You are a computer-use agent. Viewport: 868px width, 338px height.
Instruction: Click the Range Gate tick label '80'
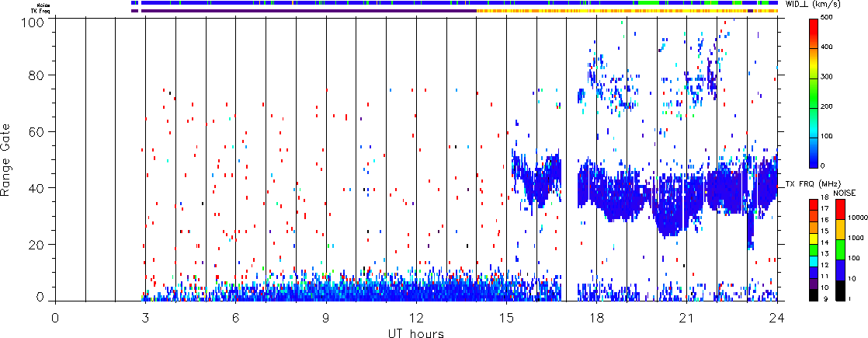point(37,75)
